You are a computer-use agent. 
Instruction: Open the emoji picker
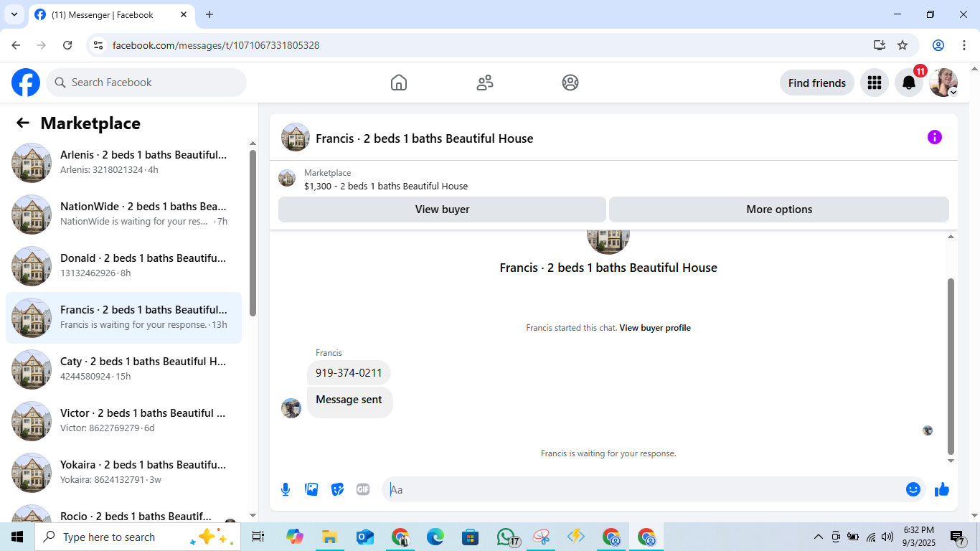pyautogui.click(x=913, y=489)
